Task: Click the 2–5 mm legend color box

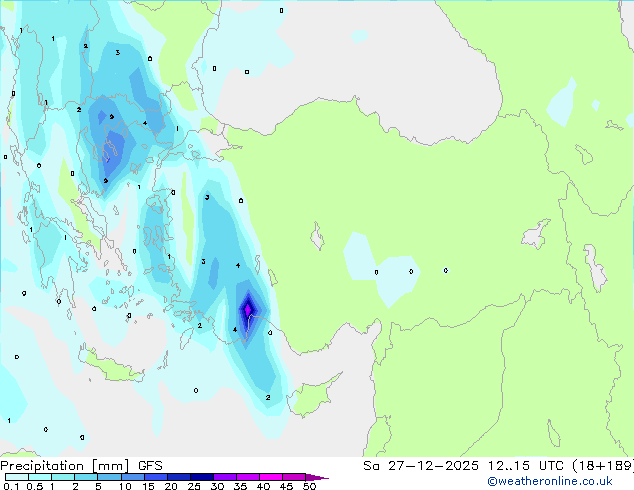Action: pyautogui.click(x=86, y=477)
